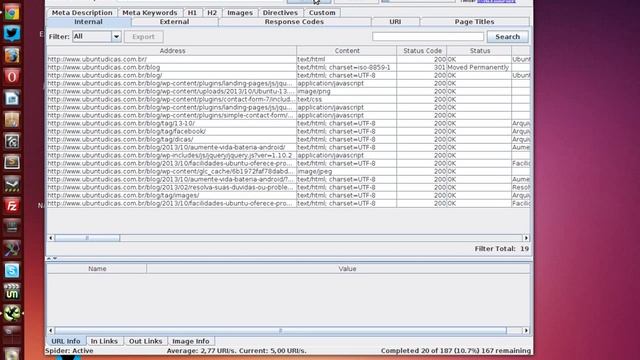The height and width of the screenshot is (360, 640).
Task: Click 'text/html; charset=iso-8859-1' cell
Action: click(x=347, y=67)
